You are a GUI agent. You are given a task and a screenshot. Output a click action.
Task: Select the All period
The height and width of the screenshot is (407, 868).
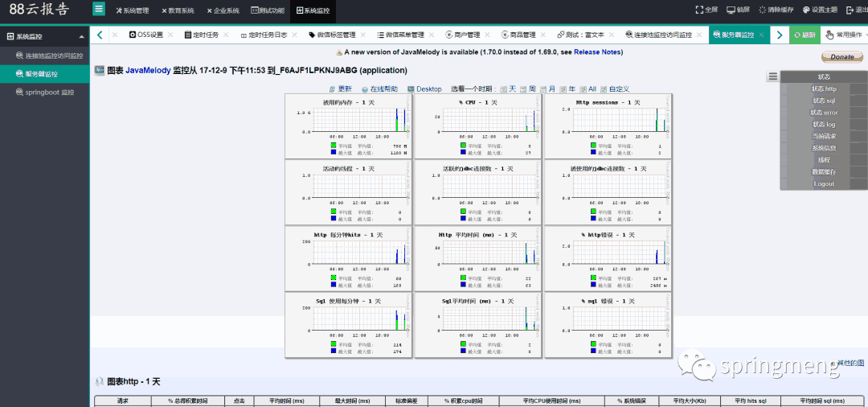[x=588, y=89]
